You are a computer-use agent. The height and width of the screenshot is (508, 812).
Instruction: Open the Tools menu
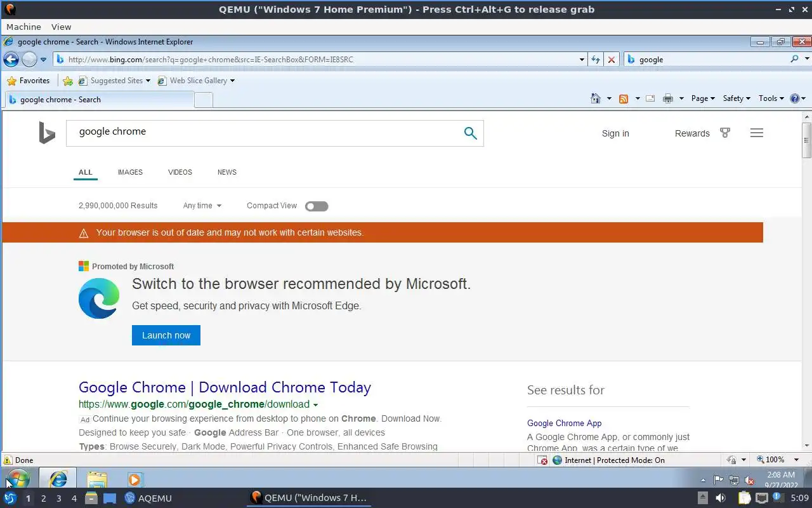pos(771,98)
